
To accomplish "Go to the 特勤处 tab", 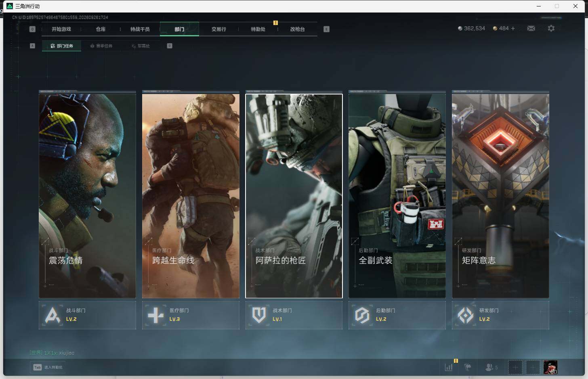I will 258,29.
